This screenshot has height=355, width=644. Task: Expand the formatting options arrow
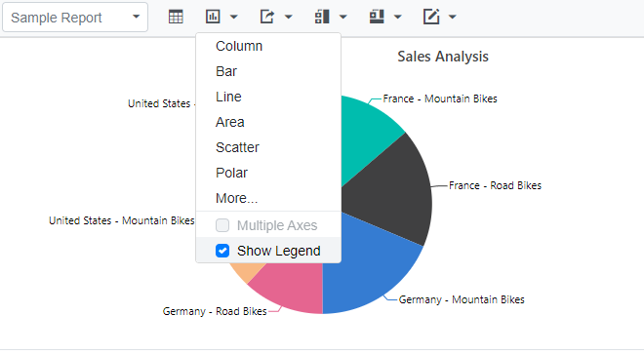452,17
